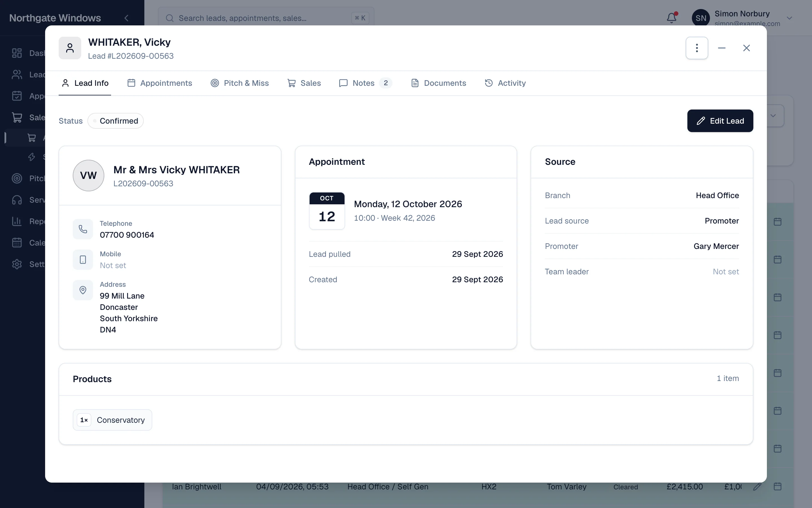Click the notifications bell icon
The width and height of the screenshot is (812, 508).
pyautogui.click(x=672, y=18)
